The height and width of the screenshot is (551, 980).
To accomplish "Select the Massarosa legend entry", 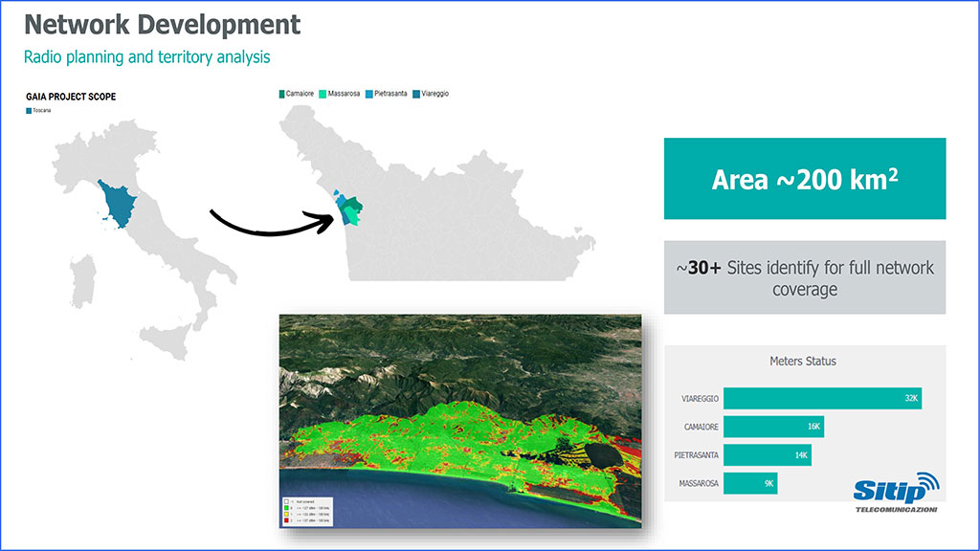I will point(341,94).
